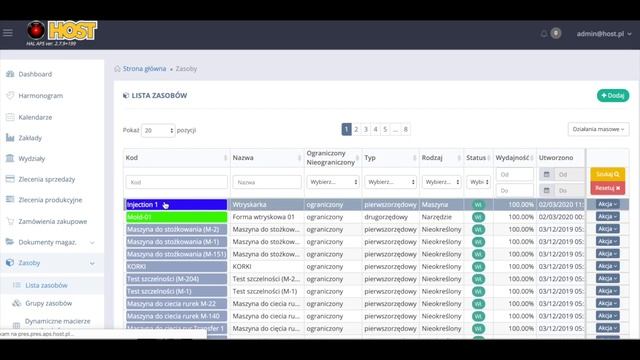Collapse the Zasoby submenu chevron
Screen dimensions: 640x360
click(x=92, y=263)
